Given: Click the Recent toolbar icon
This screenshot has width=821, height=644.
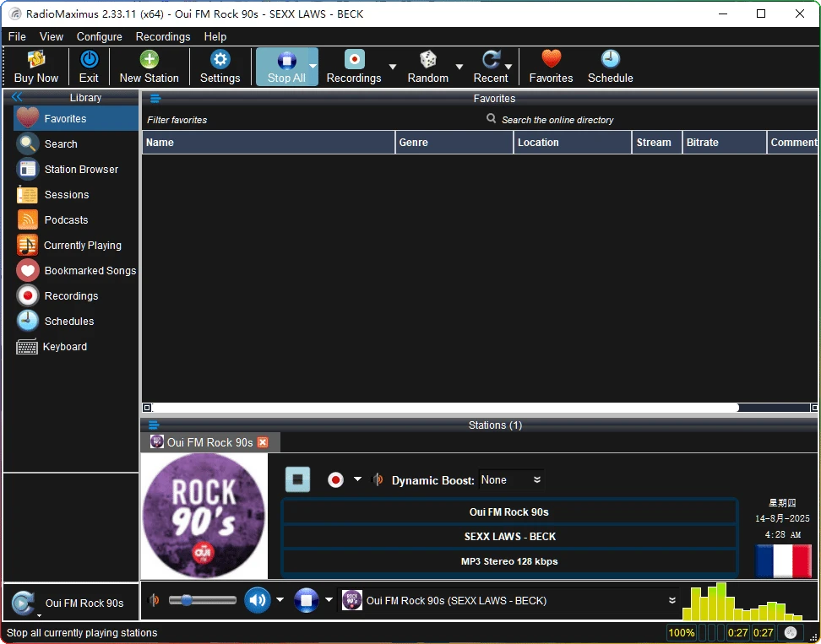Looking at the screenshot, I should (491, 67).
